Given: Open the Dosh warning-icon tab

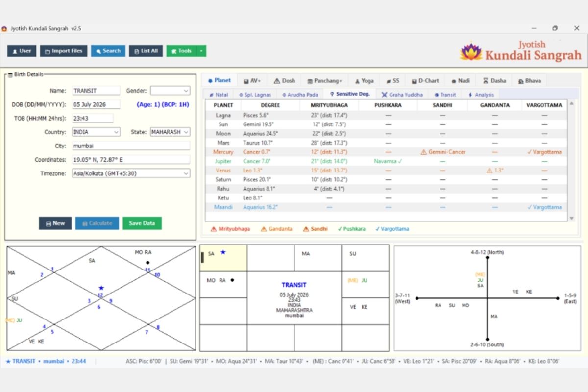Looking at the screenshot, I should click(x=284, y=81).
